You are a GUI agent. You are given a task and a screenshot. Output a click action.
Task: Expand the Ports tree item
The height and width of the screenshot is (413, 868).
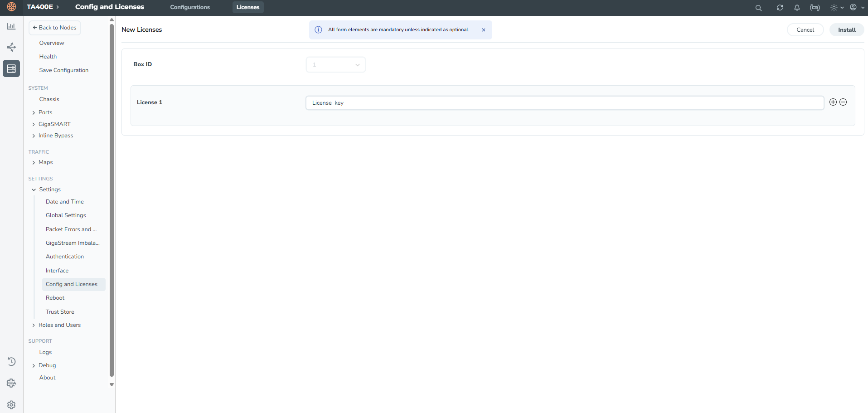coord(34,112)
